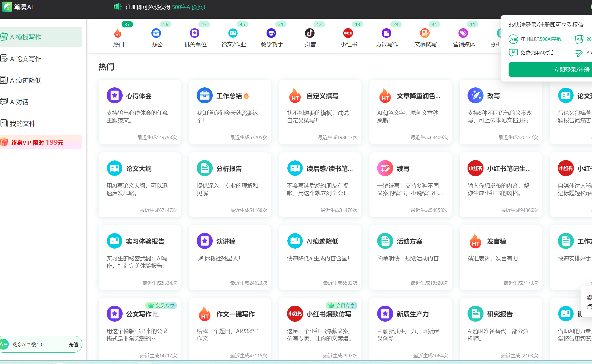The width and height of the screenshot is (592, 364).
Task: Open the 读后感/读书笔记 template card
Action: pos(320,185)
